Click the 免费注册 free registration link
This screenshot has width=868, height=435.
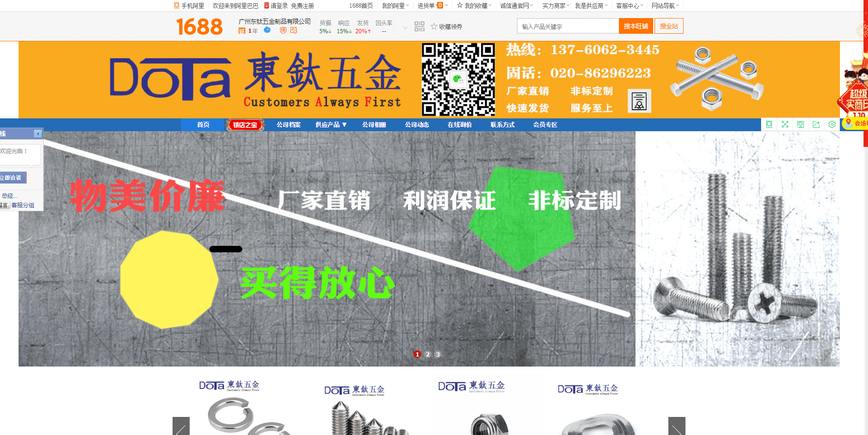click(x=302, y=6)
